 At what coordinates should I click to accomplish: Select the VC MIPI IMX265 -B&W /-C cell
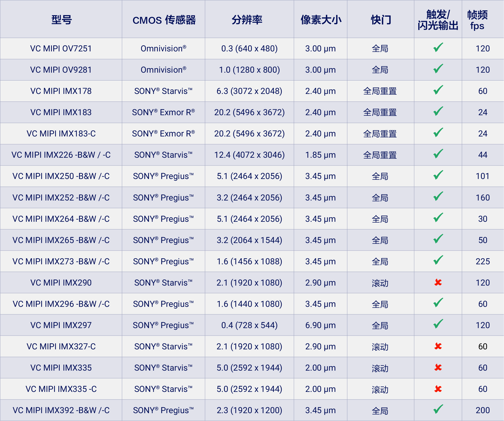[x=61, y=240]
